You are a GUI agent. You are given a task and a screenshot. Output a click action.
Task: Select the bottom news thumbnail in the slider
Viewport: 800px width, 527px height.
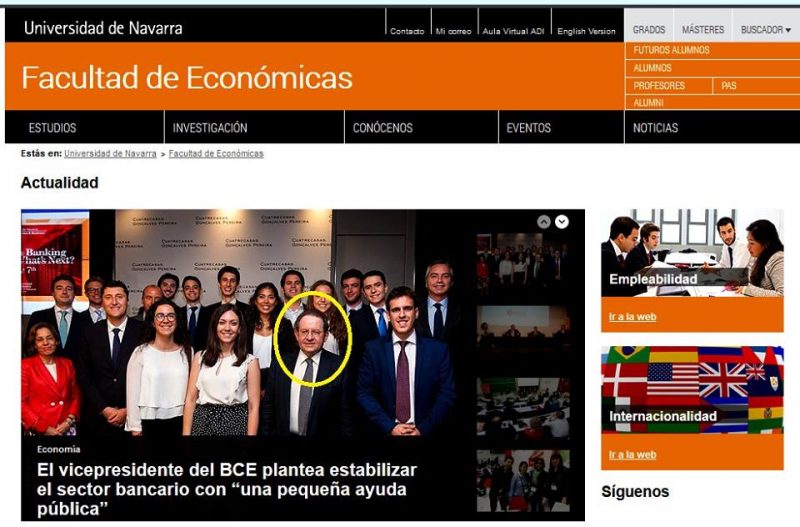tap(523, 481)
